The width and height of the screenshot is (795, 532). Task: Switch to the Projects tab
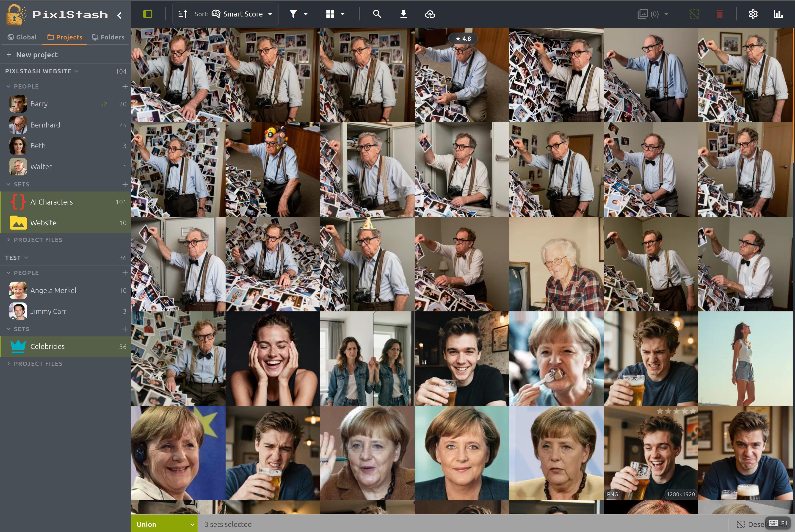point(64,37)
